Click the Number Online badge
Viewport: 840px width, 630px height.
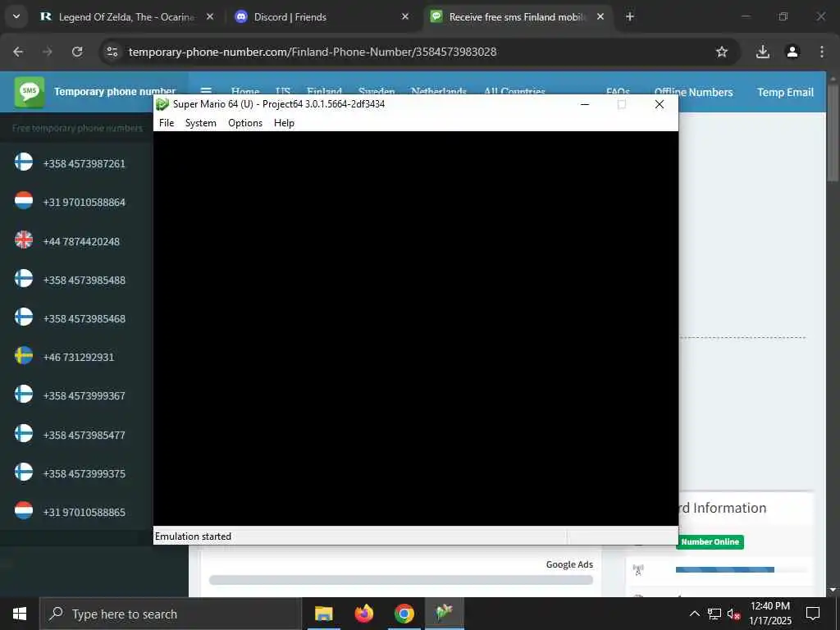click(x=710, y=541)
